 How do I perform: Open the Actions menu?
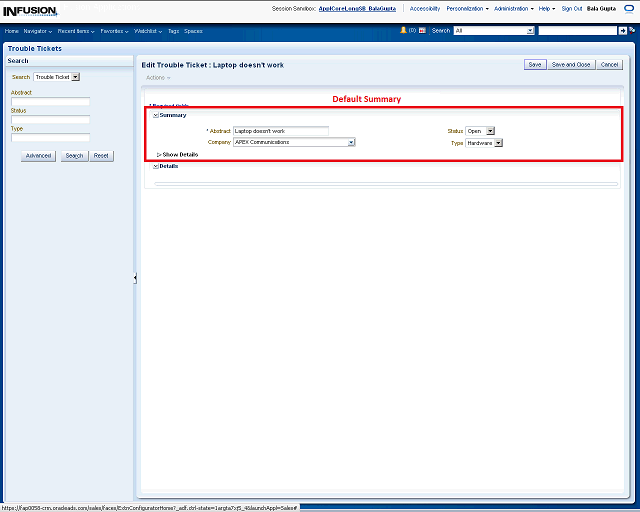158,77
